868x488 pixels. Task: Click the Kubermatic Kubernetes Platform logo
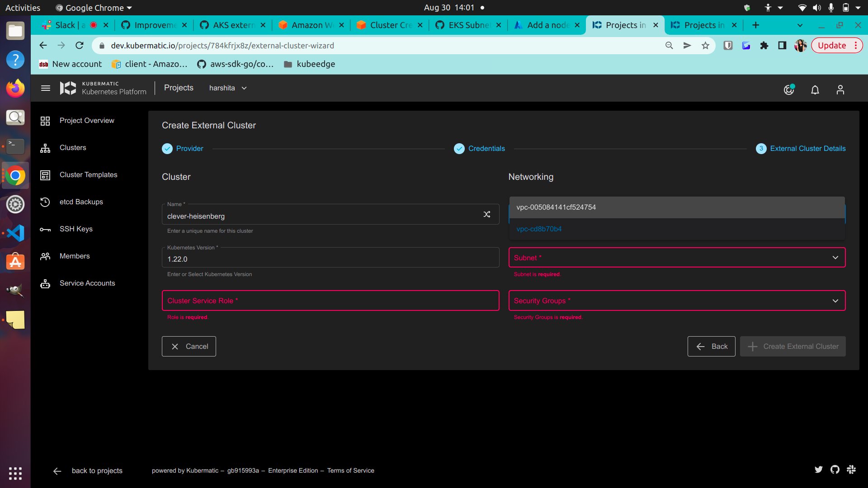click(x=68, y=88)
